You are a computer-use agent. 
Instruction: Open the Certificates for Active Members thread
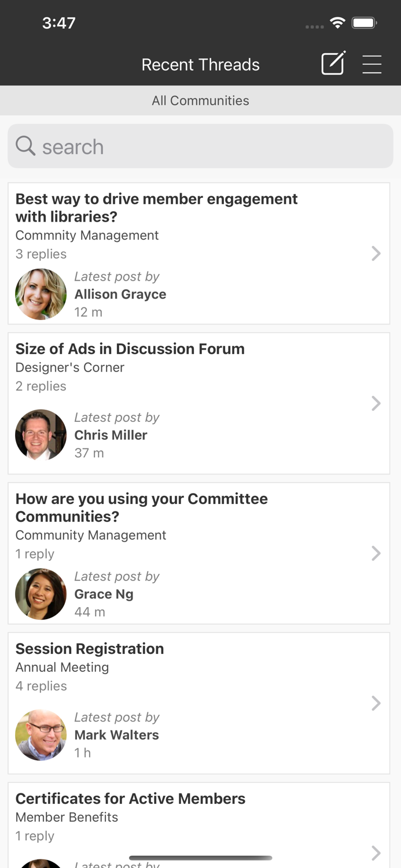[x=130, y=799]
